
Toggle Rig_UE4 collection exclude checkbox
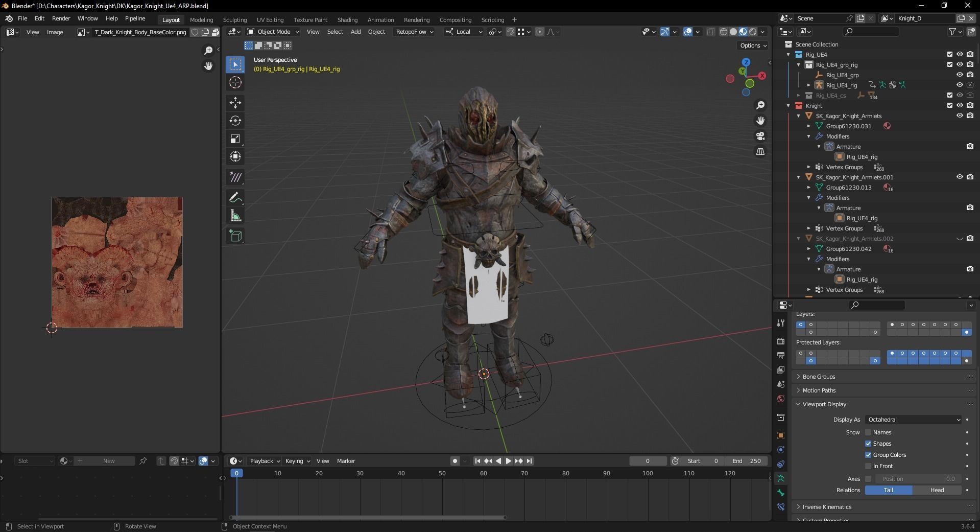[950, 54]
